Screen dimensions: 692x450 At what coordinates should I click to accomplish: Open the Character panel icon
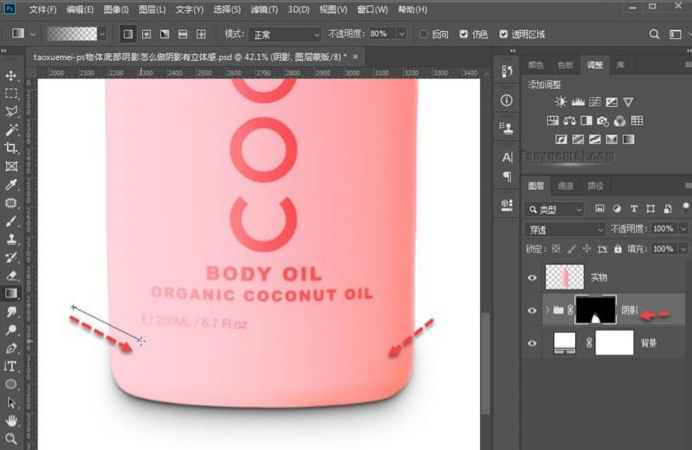point(507,157)
